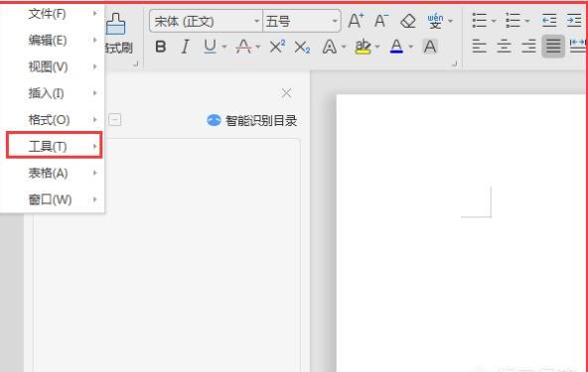Open the 表格(A) menu
Image resolution: width=588 pixels, height=372 pixels.
coord(53,173)
